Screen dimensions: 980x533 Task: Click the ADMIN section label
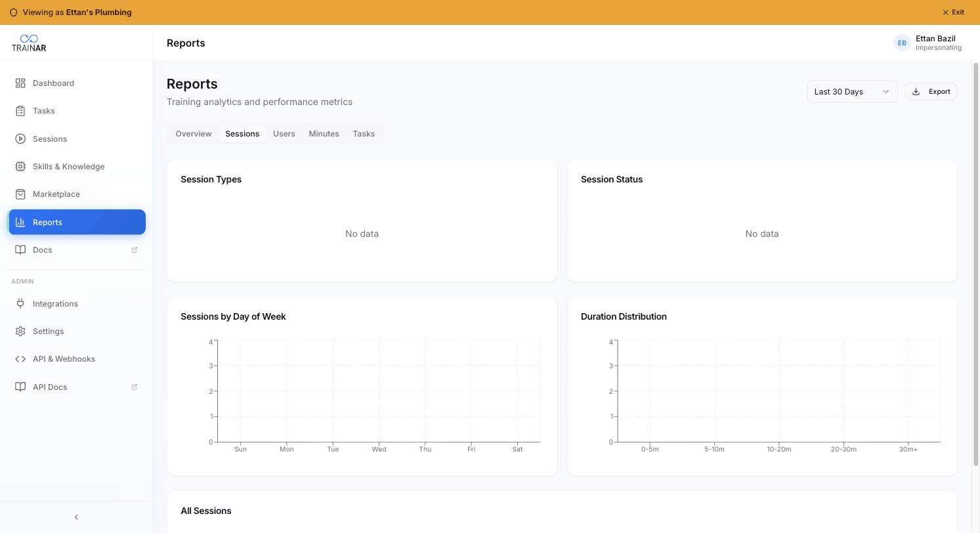pyautogui.click(x=22, y=282)
